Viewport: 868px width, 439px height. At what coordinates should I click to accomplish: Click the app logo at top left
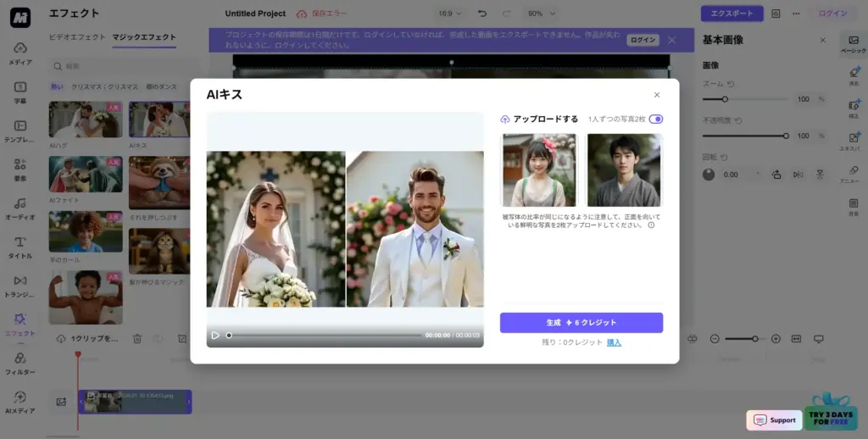click(x=20, y=17)
